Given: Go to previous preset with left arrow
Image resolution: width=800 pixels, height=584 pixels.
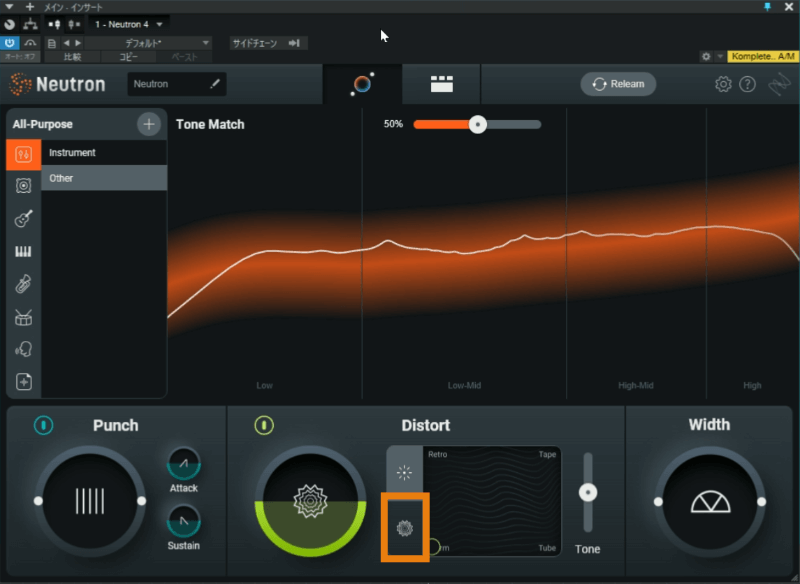Looking at the screenshot, I should (66, 43).
